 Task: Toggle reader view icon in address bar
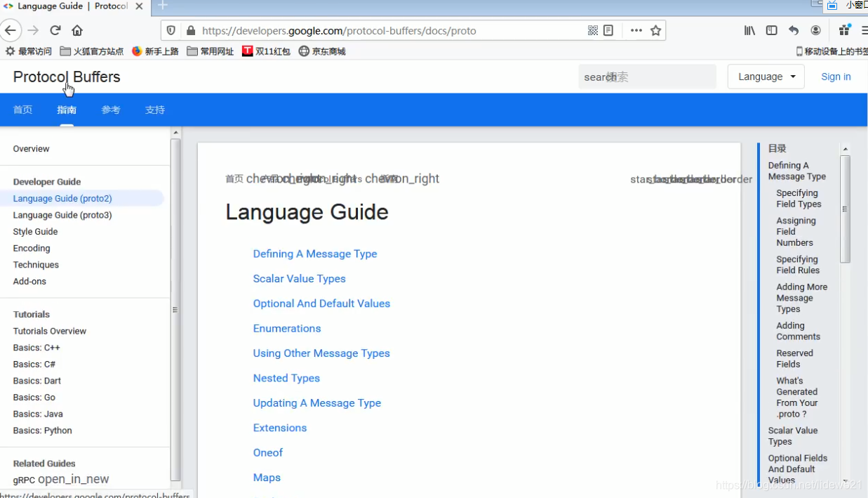tap(608, 30)
